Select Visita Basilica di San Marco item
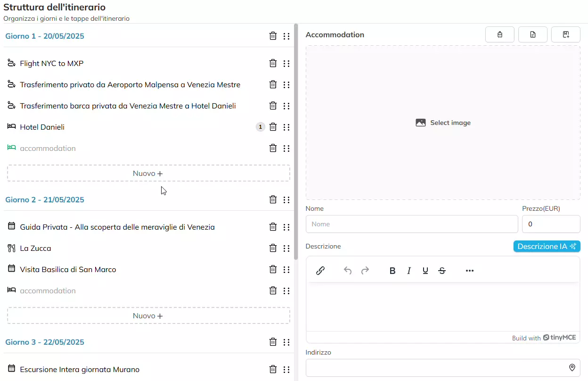This screenshot has width=588, height=381. pos(68,269)
